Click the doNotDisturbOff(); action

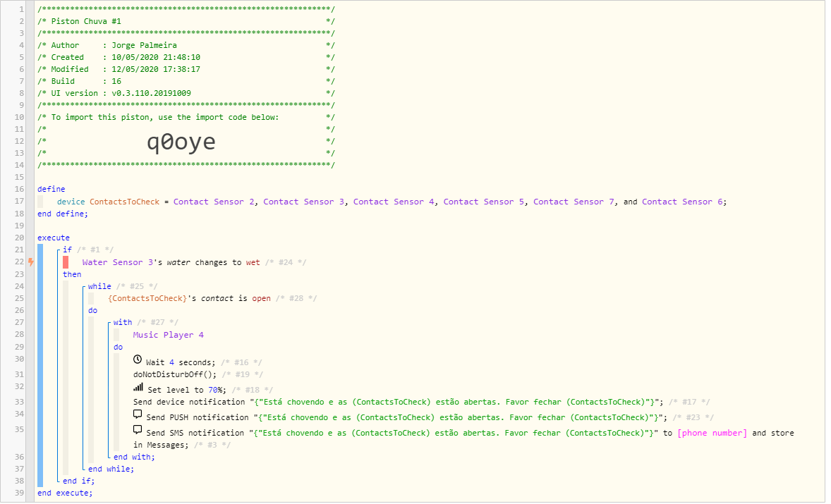tap(175, 375)
